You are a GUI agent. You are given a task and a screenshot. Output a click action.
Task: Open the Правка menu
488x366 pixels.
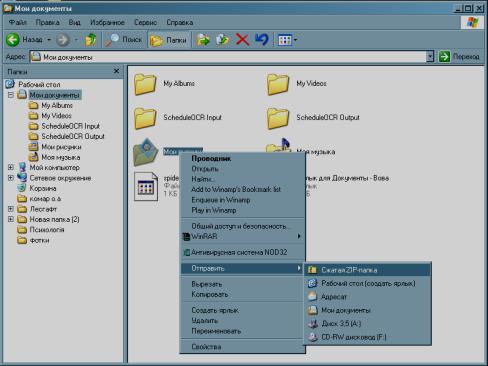click(48, 23)
